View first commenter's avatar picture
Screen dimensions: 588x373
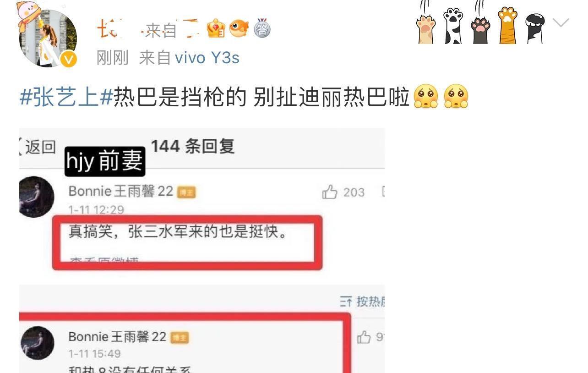(37, 197)
